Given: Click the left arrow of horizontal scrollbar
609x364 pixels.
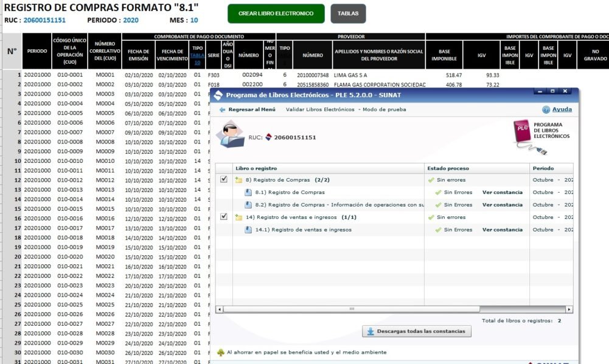Looking at the screenshot, I should click(x=220, y=309).
